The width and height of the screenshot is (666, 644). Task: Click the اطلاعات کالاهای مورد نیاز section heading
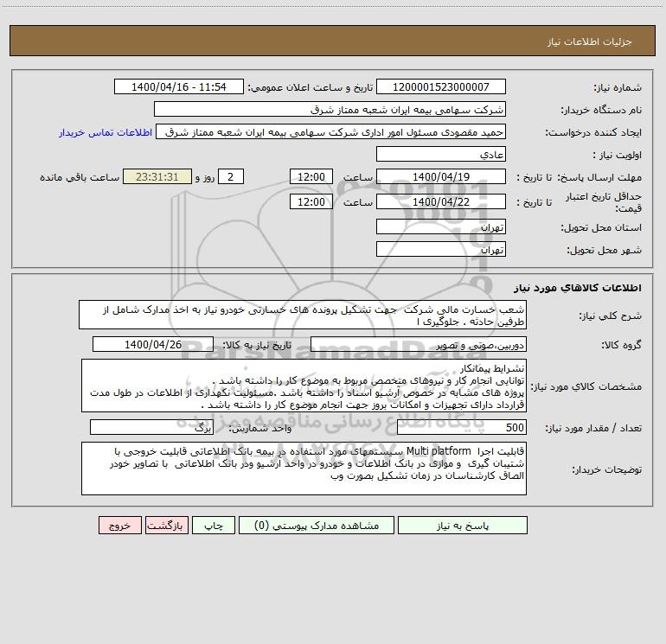click(578, 288)
